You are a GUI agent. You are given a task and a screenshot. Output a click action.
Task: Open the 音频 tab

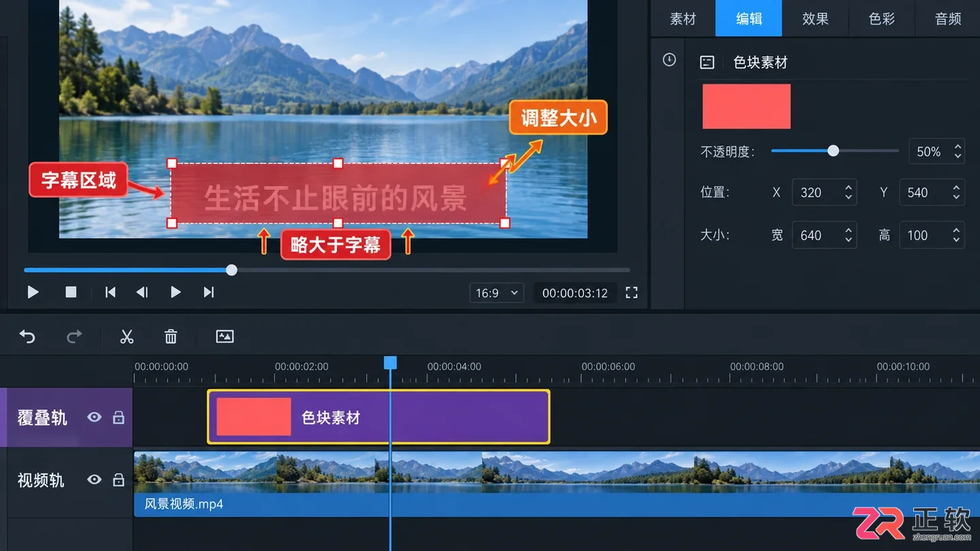[x=948, y=18]
